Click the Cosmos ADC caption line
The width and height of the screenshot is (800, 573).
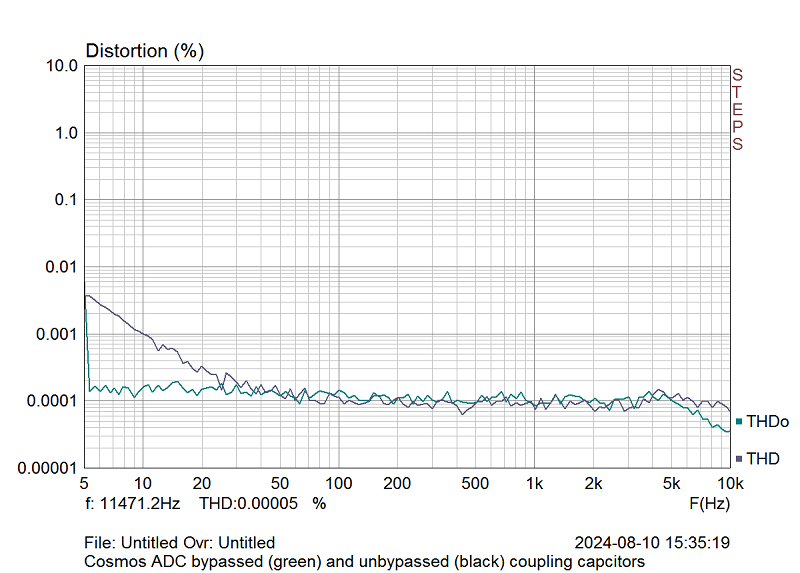click(364, 561)
